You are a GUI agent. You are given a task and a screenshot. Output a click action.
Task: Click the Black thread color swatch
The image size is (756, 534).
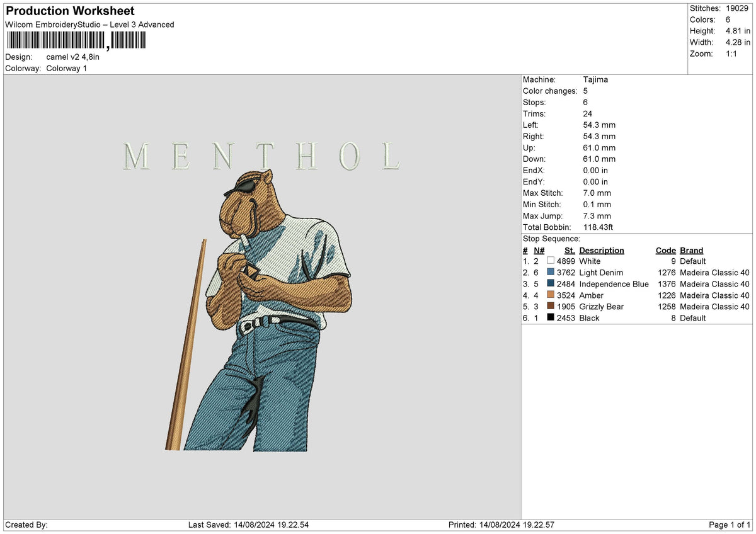pyautogui.click(x=551, y=317)
